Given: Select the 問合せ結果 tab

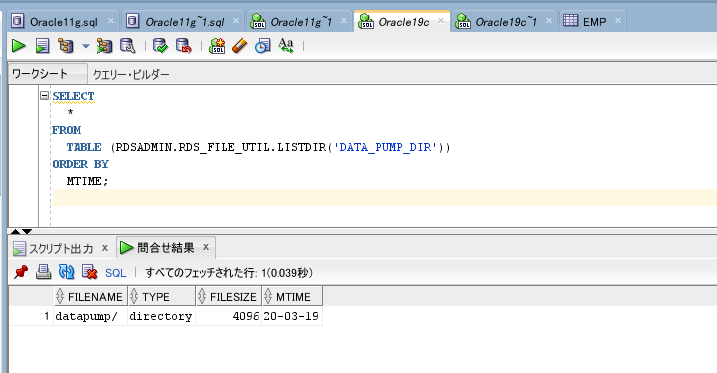Looking at the screenshot, I should (166, 248).
